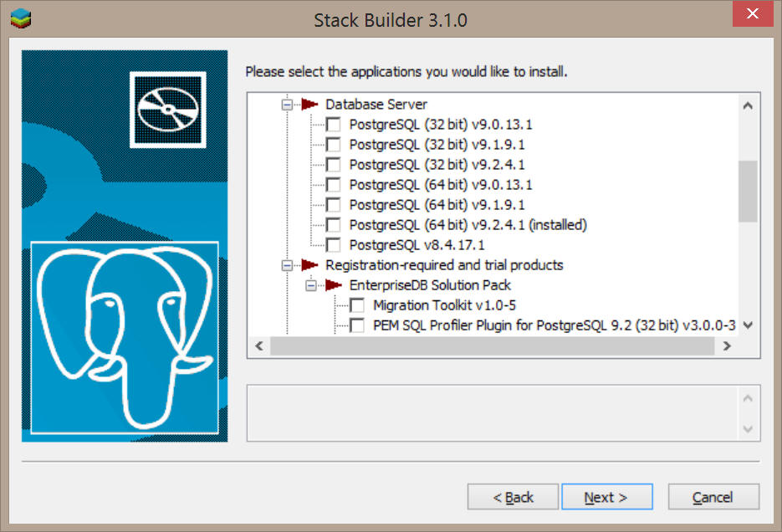The width and height of the screenshot is (782, 532).
Task: Check PostgreSQL (64 bit) v9.2.4.1 (installed)
Action: click(333, 225)
